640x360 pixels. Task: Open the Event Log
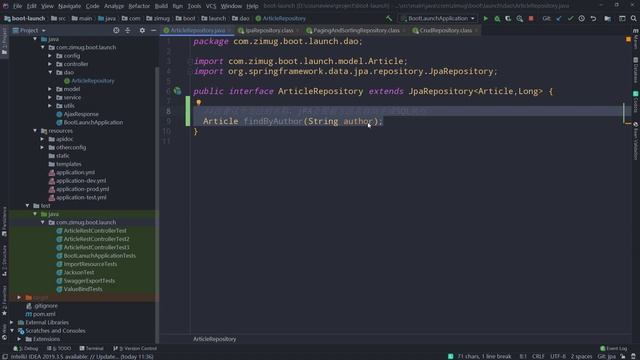tap(613, 348)
